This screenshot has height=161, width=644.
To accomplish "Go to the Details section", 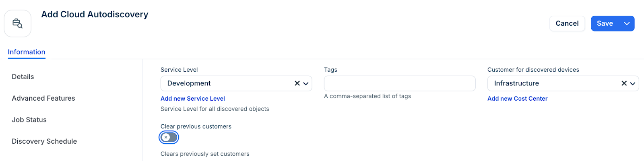I will (23, 76).
